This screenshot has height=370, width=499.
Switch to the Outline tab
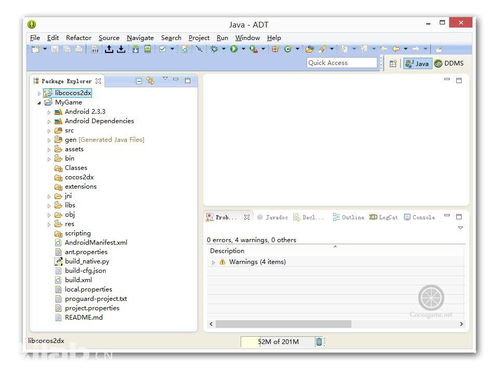click(x=349, y=217)
